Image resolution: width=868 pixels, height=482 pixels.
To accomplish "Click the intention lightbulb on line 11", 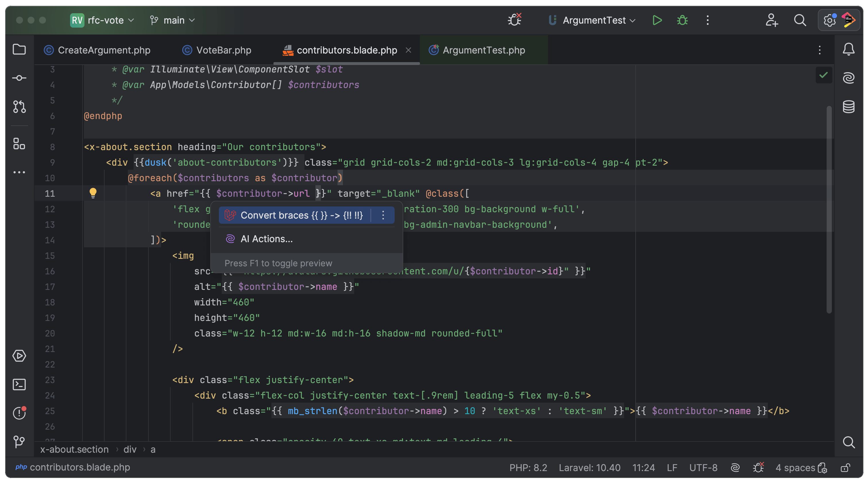I will pos(93,193).
